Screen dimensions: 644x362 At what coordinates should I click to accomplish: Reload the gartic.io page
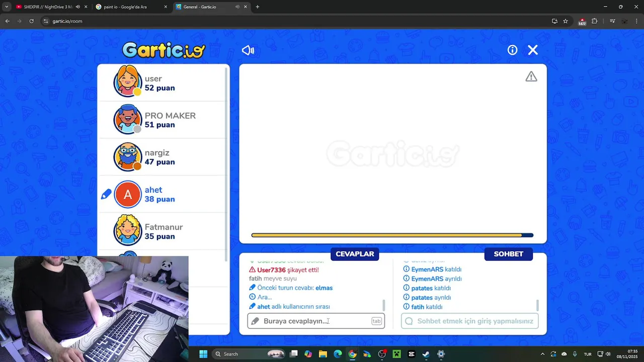point(31,21)
